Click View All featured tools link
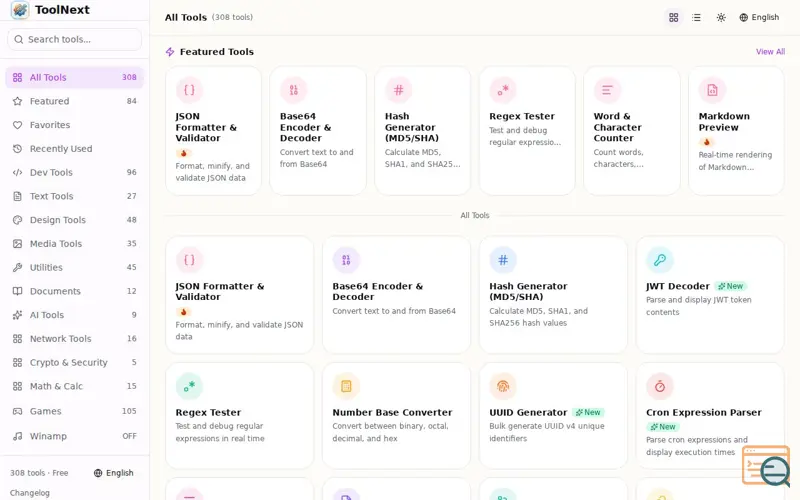 [770, 52]
